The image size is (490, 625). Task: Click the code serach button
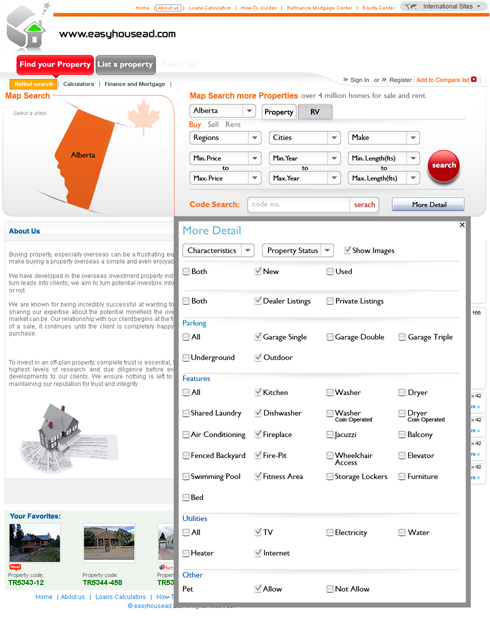pyautogui.click(x=364, y=204)
